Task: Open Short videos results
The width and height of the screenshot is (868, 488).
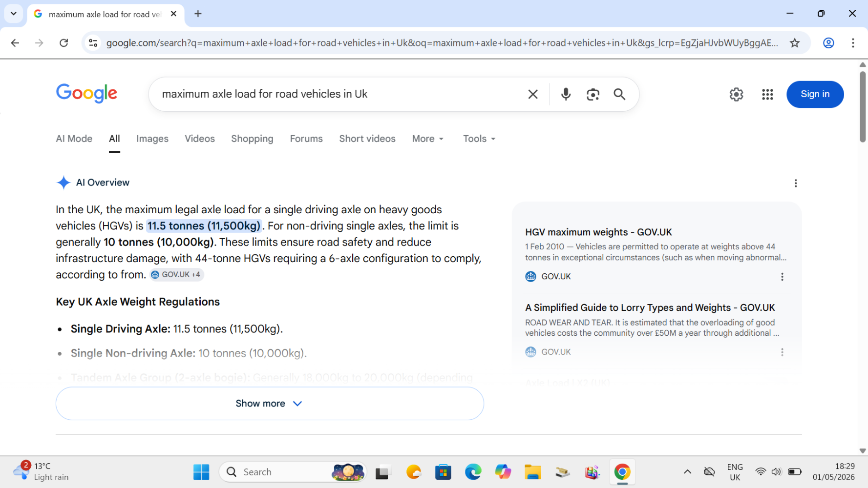Action: 367,139
